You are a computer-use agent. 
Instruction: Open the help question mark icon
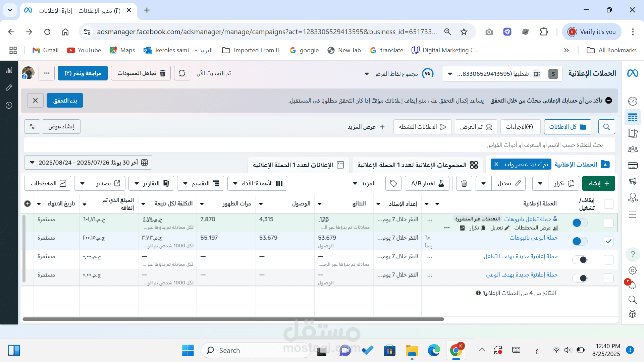coord(633,254)
